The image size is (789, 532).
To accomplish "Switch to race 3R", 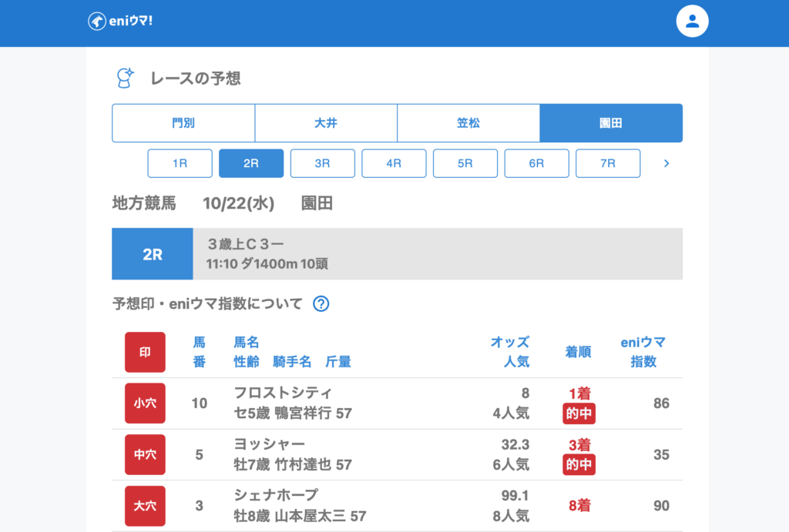I will (322, 163).
